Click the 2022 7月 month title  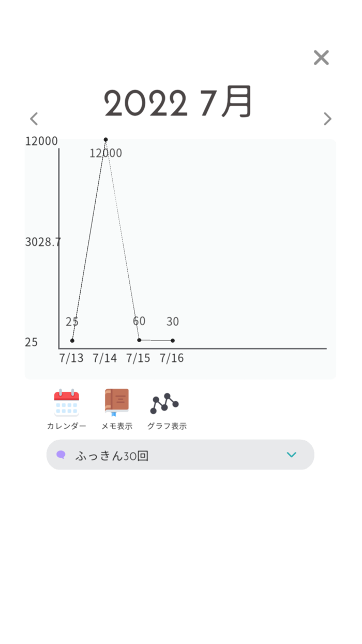pyautogui.click(x=178, y=103)
